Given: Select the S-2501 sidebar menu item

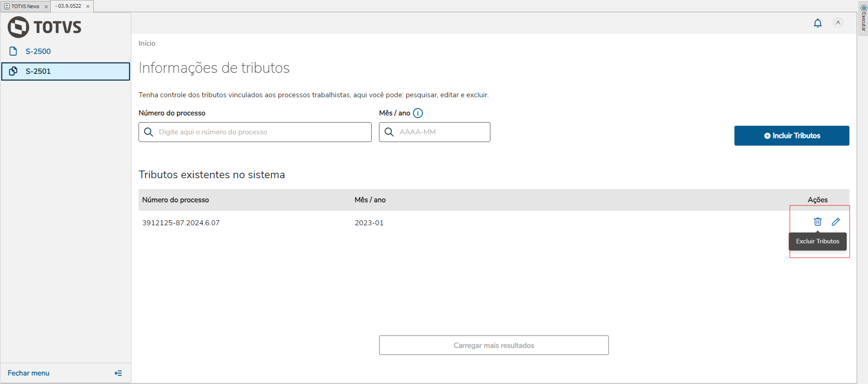Looking at the screenshot, I should click(38, 71).
